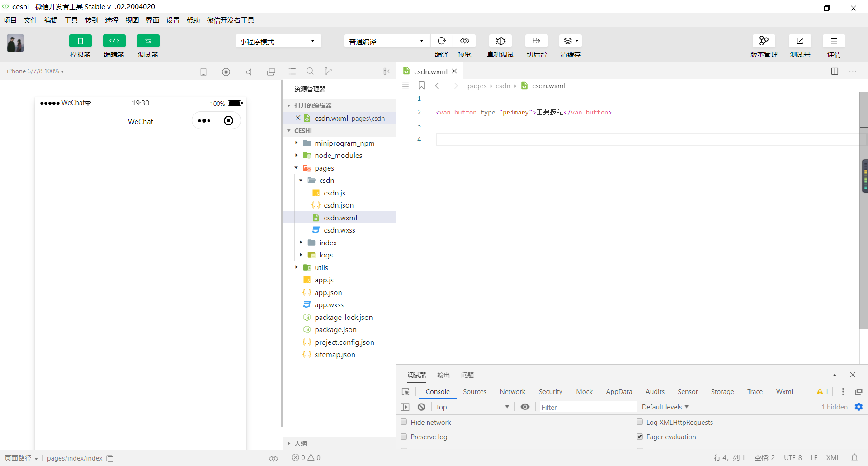Viewport: 868px width, 466px height.
Task: Enable Log XMLHttpRequests checkbox
Action: click(x=640, y=422)
